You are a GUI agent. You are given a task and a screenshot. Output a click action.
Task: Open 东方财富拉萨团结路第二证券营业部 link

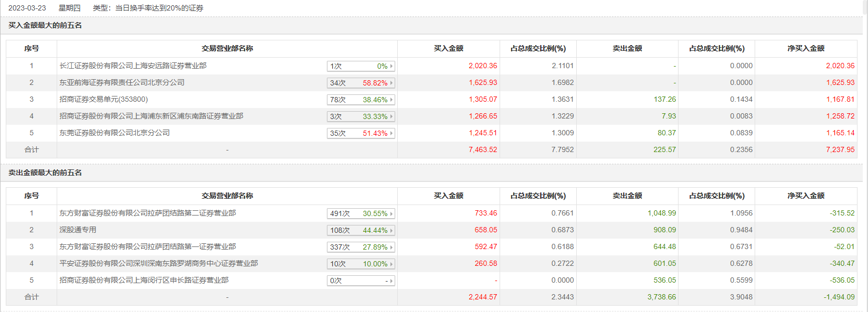(x=147, y=213)
